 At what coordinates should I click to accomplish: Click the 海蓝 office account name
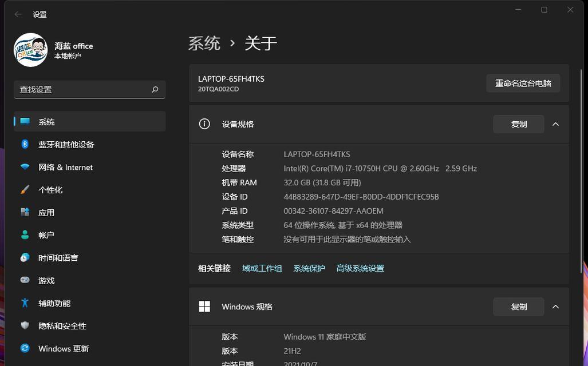pyautogui.click(x=73, y=46)
